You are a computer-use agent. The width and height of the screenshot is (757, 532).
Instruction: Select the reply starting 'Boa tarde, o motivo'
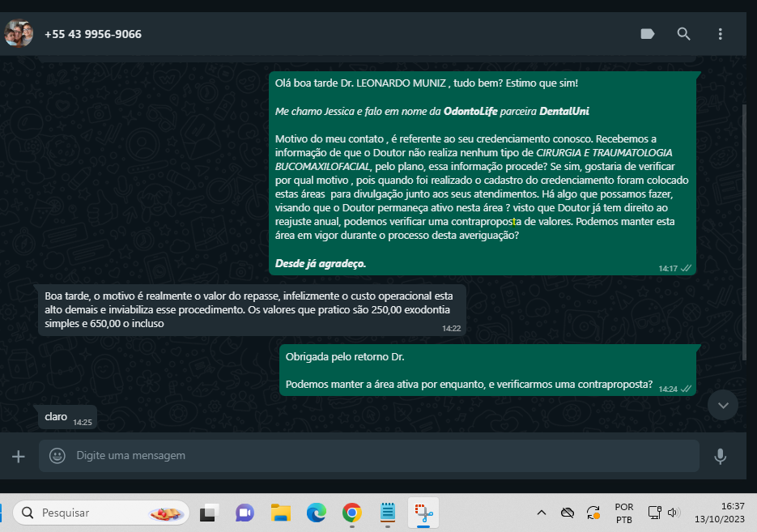pyautogui.click(x=252, y=310)
